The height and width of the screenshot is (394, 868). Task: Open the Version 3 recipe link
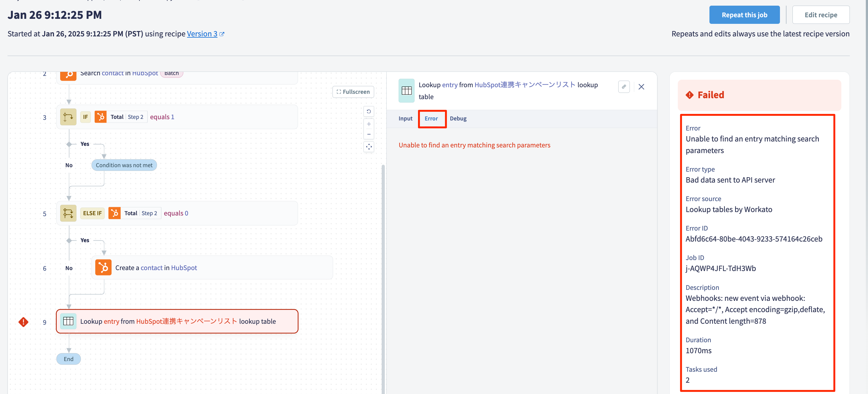coord(202,34)
